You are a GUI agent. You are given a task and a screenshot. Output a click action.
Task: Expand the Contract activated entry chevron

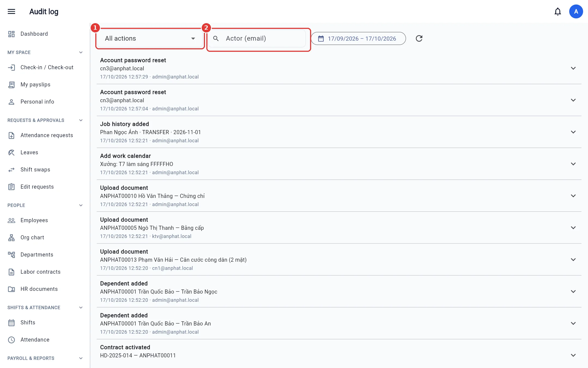tap(573, 355)
